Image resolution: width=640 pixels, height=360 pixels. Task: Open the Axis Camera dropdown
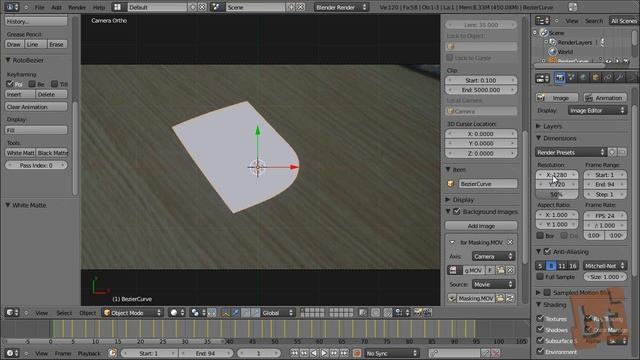pyautogui.click(x=493, y=256)
